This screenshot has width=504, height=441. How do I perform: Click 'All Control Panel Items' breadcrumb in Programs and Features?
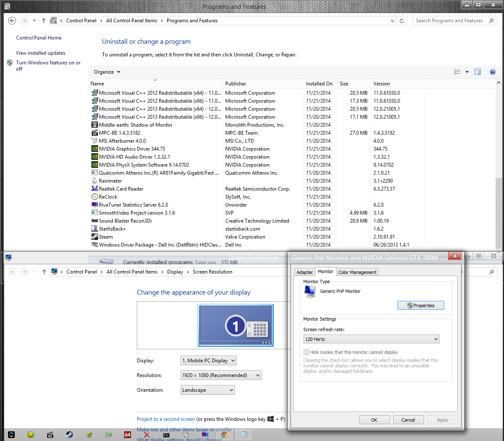[x=131, y=21]
